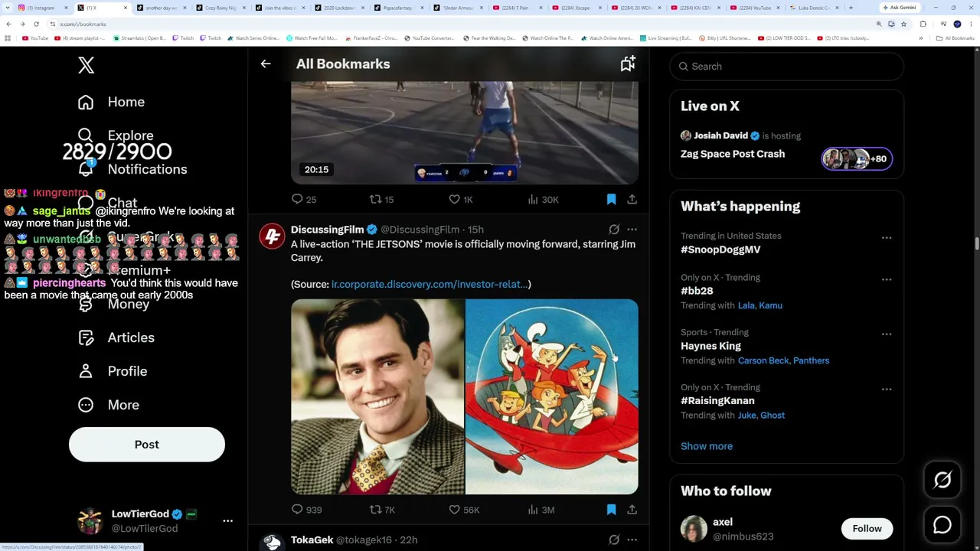This screenshot has width=980, height=551.
Task: Open the Jetsons cartoon image
Action: point(552,396)
